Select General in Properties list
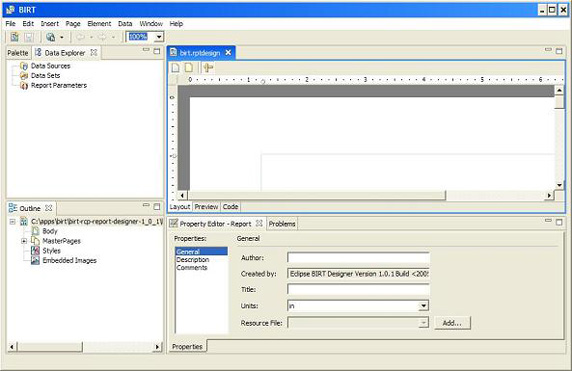This screenshot has width=572, height=371. [201, 251]
